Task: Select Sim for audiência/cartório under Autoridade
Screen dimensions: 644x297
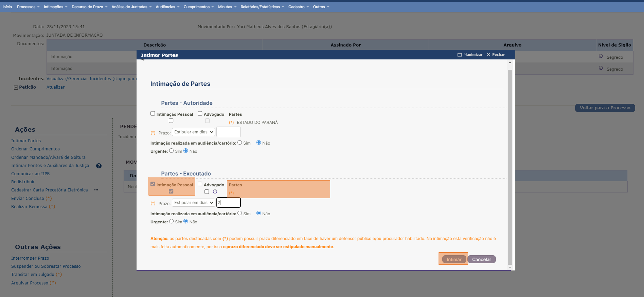Action: coord(240,142)
